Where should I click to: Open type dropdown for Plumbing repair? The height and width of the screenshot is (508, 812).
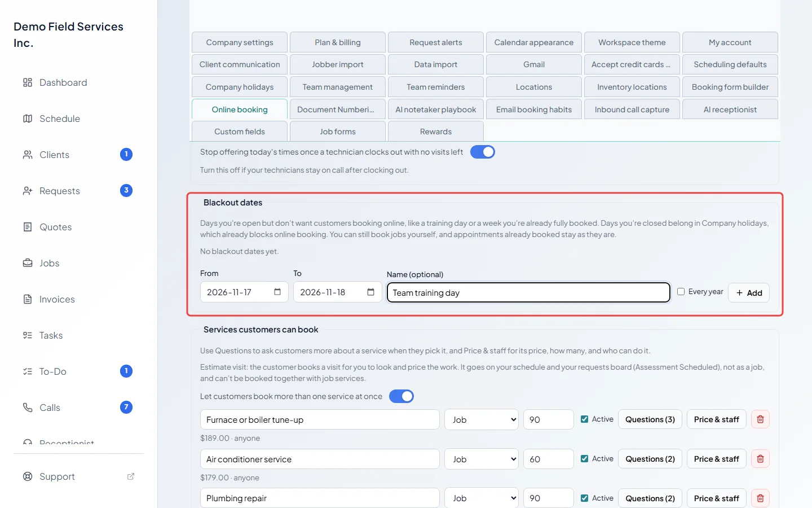tap(482, 498)
